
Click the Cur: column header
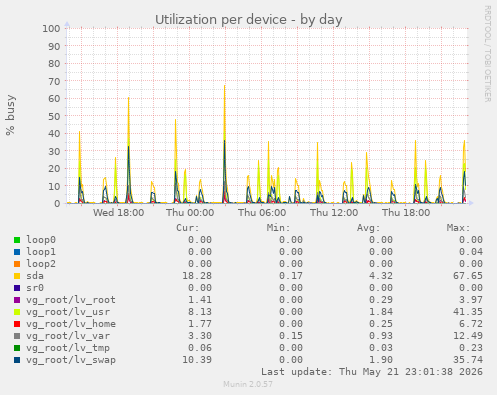(188, 228)
